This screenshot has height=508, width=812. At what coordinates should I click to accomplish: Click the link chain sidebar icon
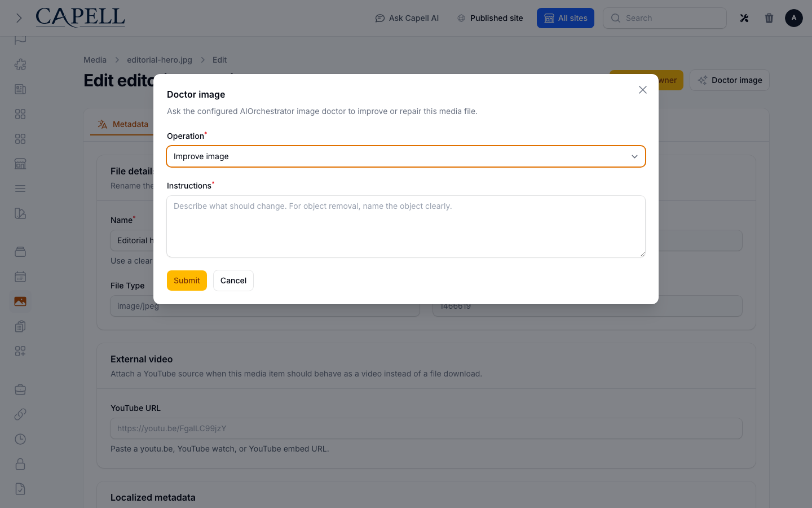click(x=20, y=414)
